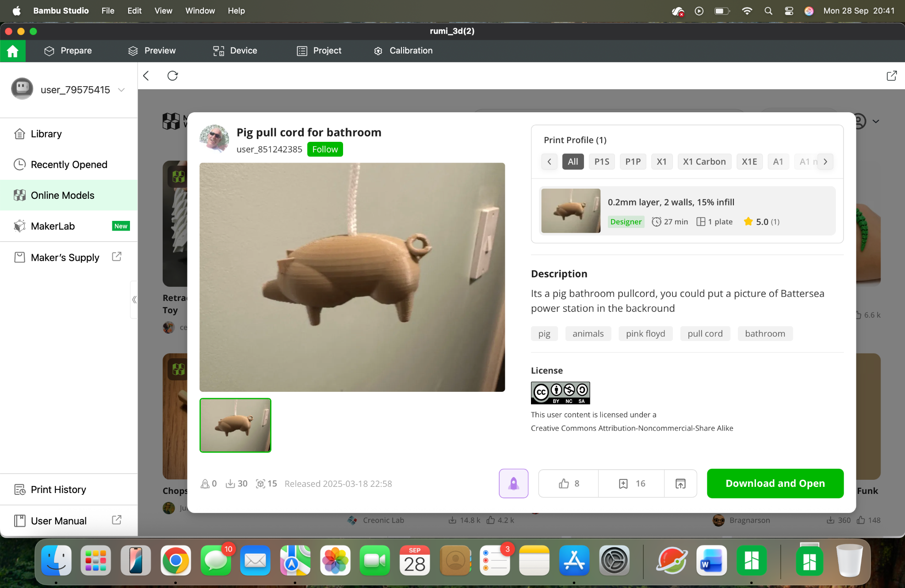Open the Device tab

[x=235, y=51]
